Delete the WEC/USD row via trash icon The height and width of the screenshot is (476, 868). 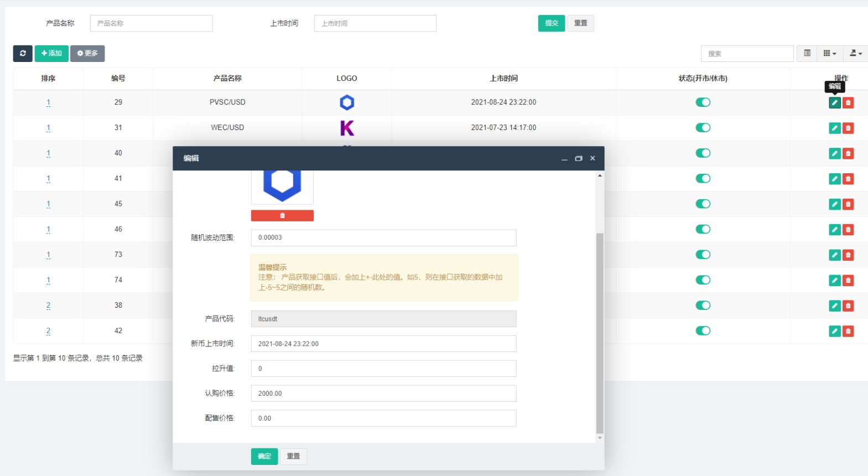(848, 128)
